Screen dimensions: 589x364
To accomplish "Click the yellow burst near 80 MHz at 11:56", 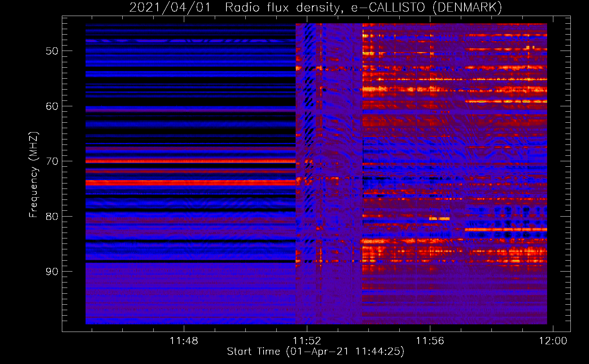I will pyautogui.click(x=439, y=219).
